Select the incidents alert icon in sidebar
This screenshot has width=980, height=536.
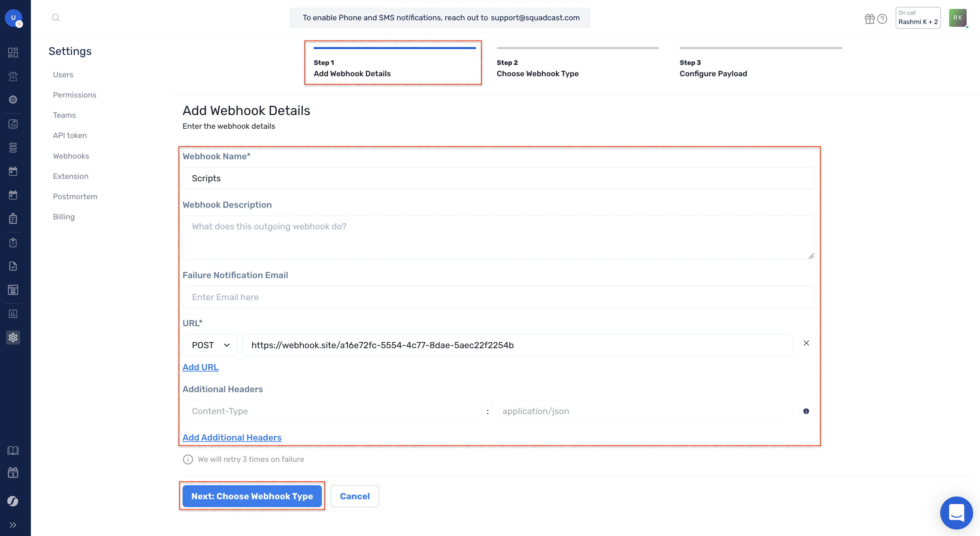(13, 76)
